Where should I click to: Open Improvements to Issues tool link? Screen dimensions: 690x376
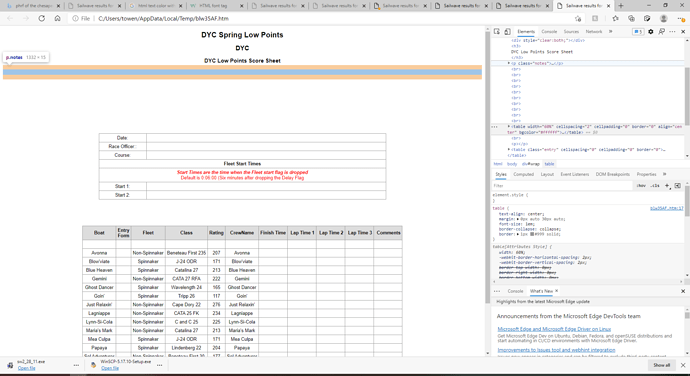556,350
